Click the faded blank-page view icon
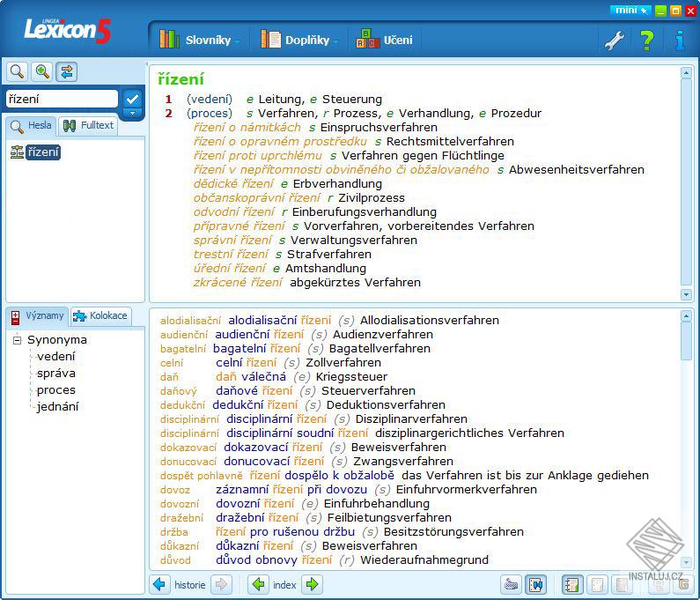This screenshot has width=700, height=600. tap(622, 584)
